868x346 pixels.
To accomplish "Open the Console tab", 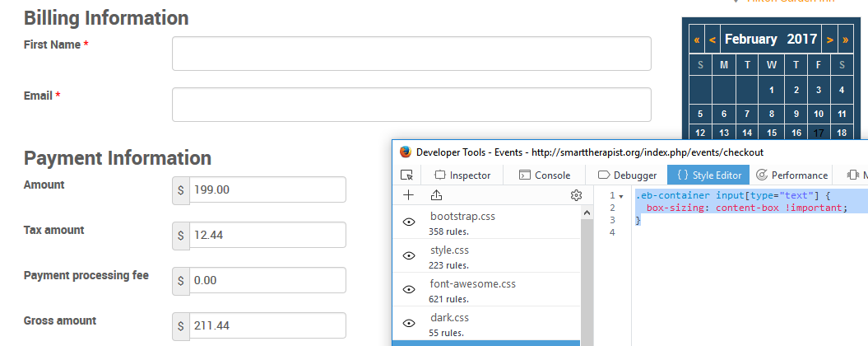I will coord(545,175).
